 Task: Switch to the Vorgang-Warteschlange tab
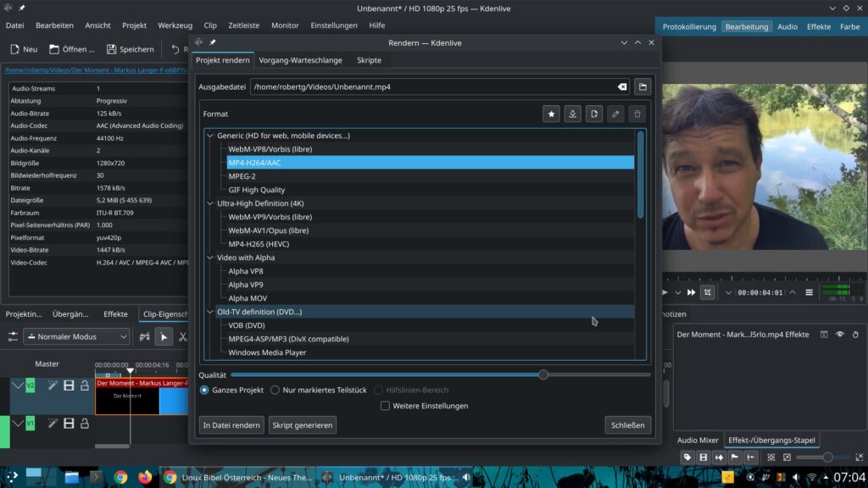pos(301,60)
